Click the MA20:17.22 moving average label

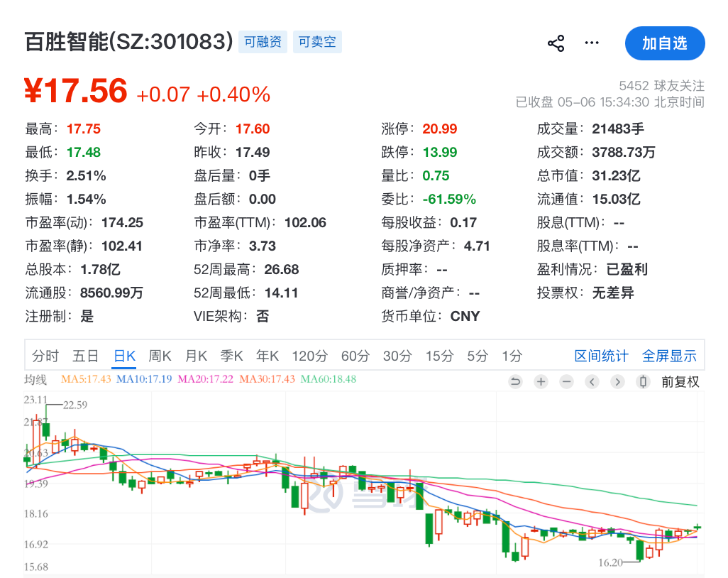(205, 379)
